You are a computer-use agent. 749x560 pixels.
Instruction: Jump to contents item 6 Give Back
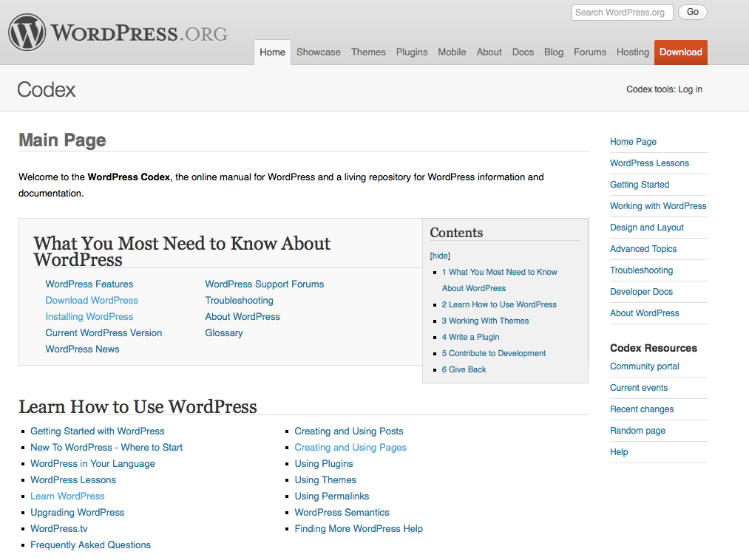pos(464,369)
